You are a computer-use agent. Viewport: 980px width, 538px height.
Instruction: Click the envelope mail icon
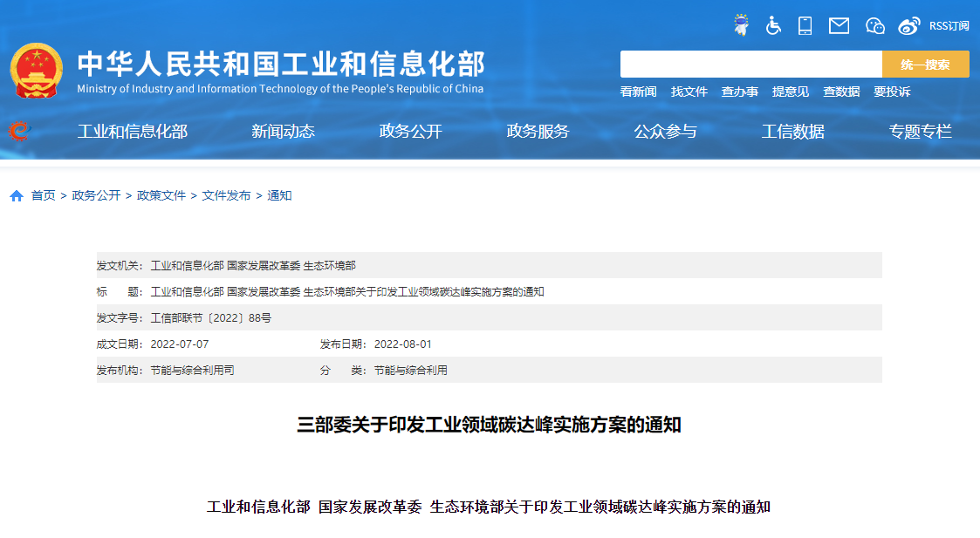839,25
